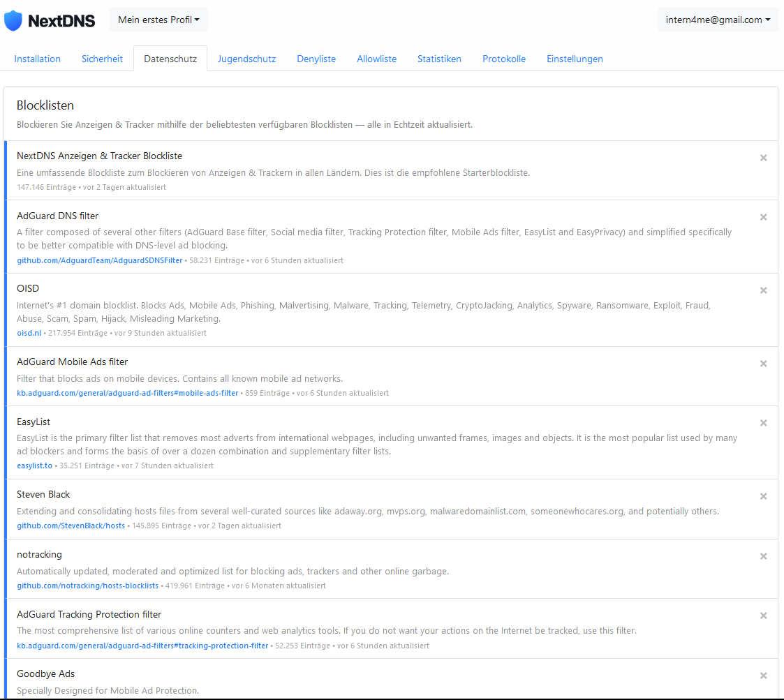784x700 pixels.
Task: View the Statistiken tab
Action: [440, 59]
